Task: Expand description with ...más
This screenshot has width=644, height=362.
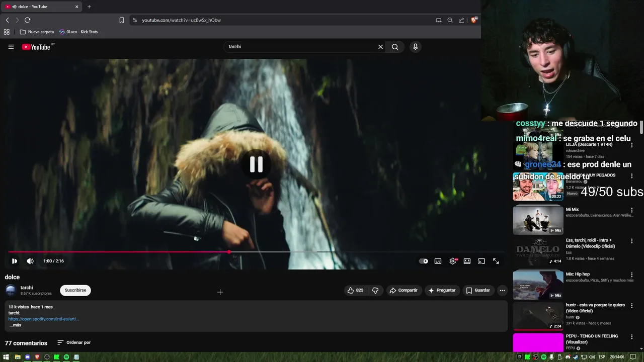Action: [15, 325]
